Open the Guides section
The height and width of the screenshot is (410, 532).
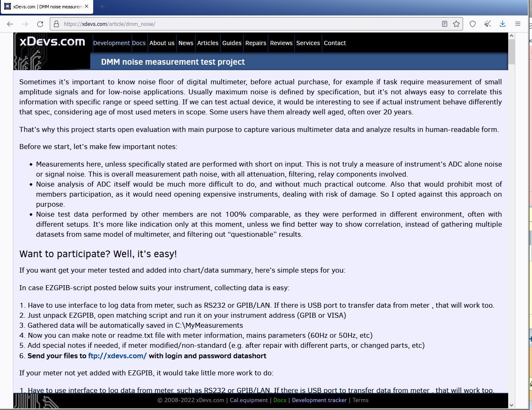coord(232,43)
